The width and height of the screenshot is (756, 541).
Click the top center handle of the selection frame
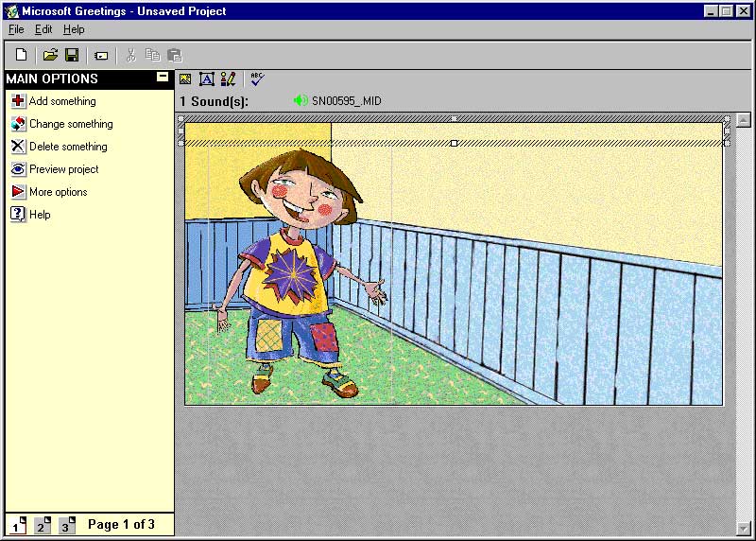454,118
